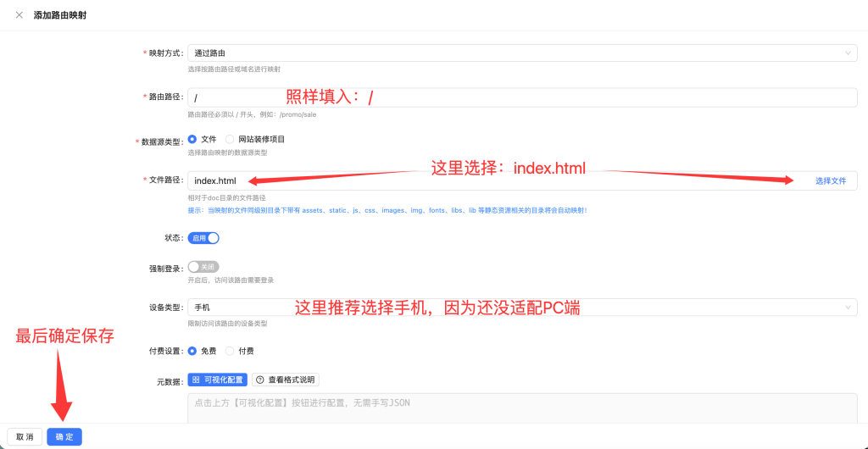Click the chevron arrow of 映射方式 field

(x=848, y=53)
